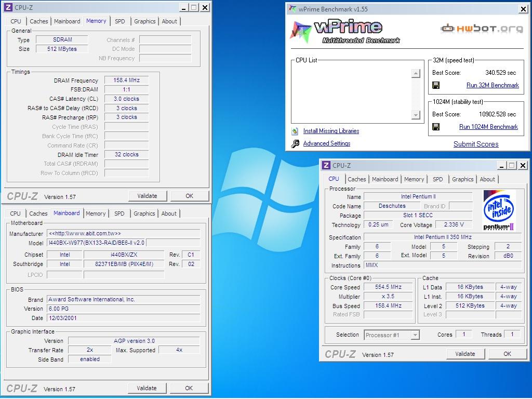
Task: Open SPD tab in Mainboard window
Action: tap(119, 214)
